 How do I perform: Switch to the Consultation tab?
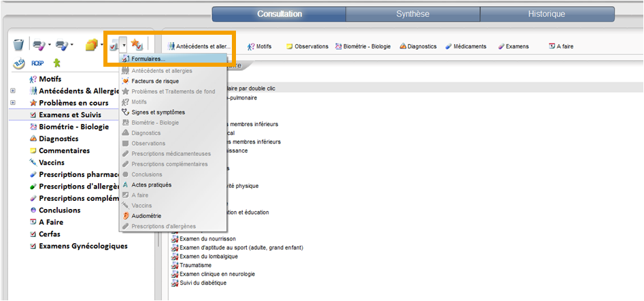tap(279, 14)
